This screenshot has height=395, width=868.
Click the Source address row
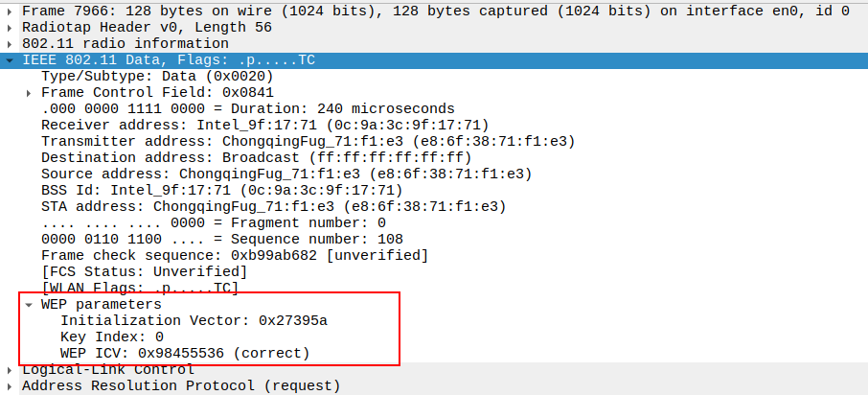coord(286,174)
